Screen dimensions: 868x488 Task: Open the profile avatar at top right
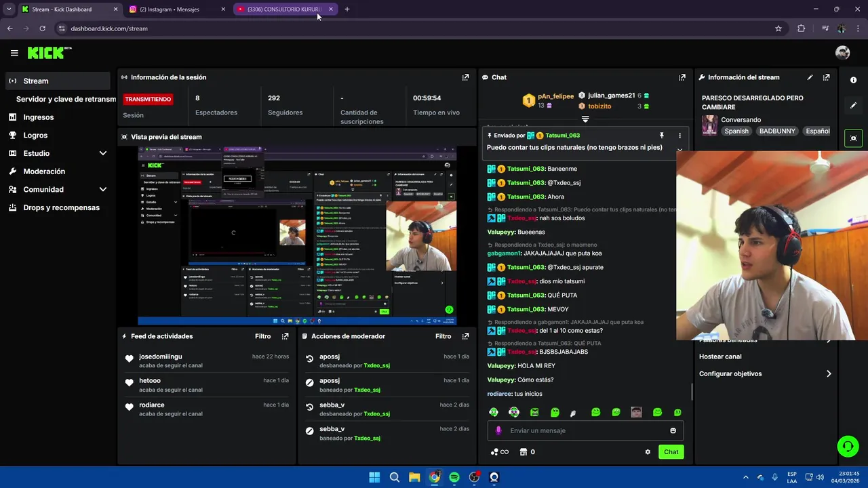pos(842,53)
